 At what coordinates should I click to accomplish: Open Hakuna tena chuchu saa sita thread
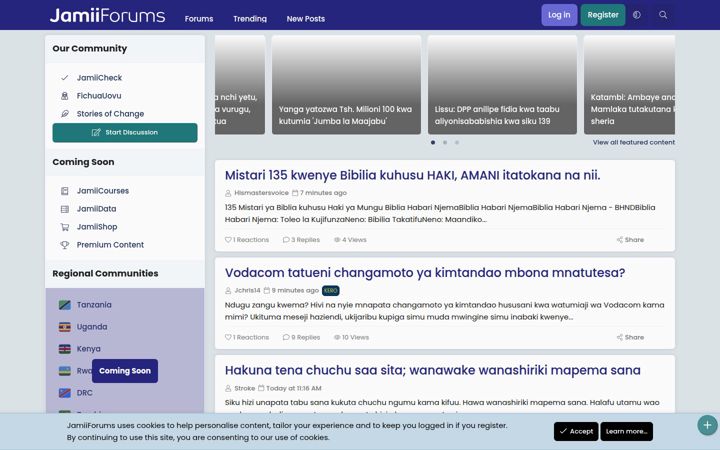(x=433, y=370)
